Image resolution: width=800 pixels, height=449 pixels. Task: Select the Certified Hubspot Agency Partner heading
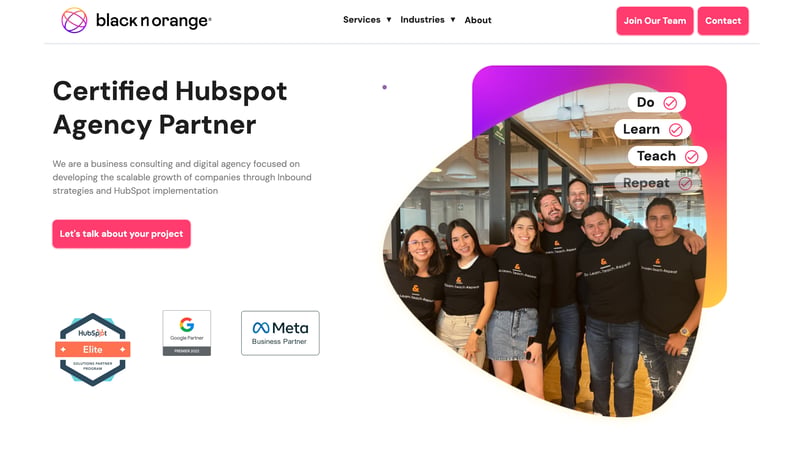(x=170, y=108)
